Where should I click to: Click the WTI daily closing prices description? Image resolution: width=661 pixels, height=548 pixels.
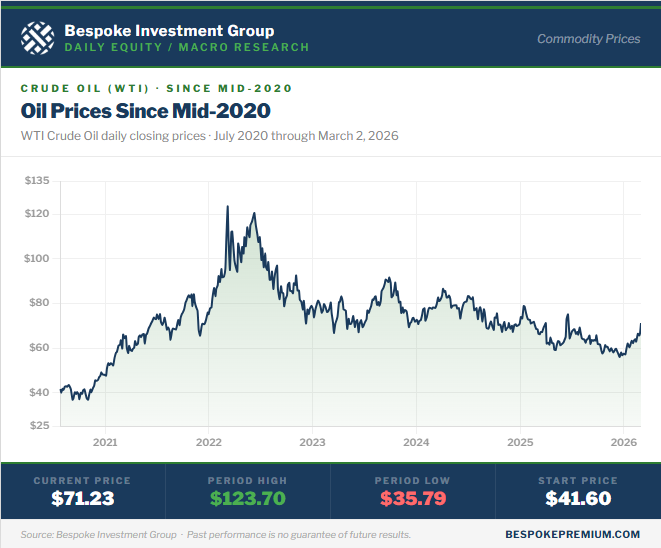point(209,136)
